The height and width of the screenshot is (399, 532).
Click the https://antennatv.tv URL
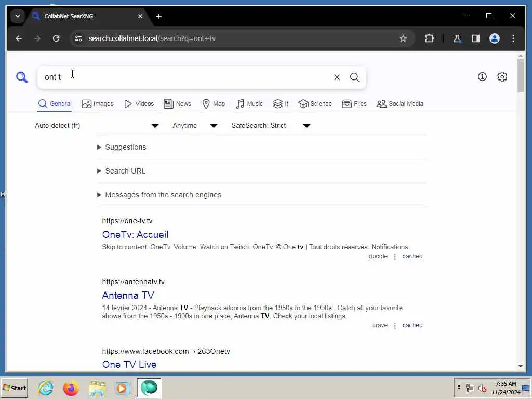pos(134,282)
